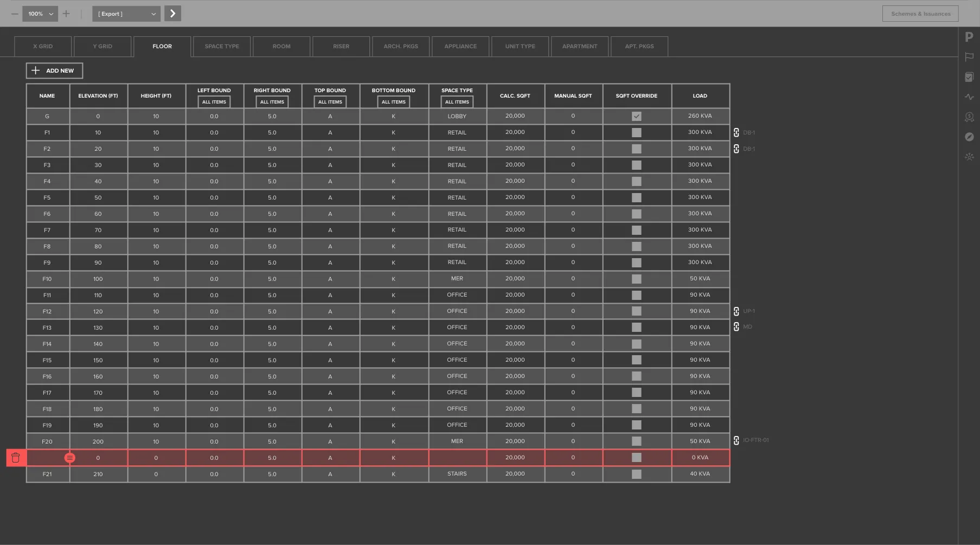
Task: Open Left Bound ALL ITEMS filter
Action: 214,102
